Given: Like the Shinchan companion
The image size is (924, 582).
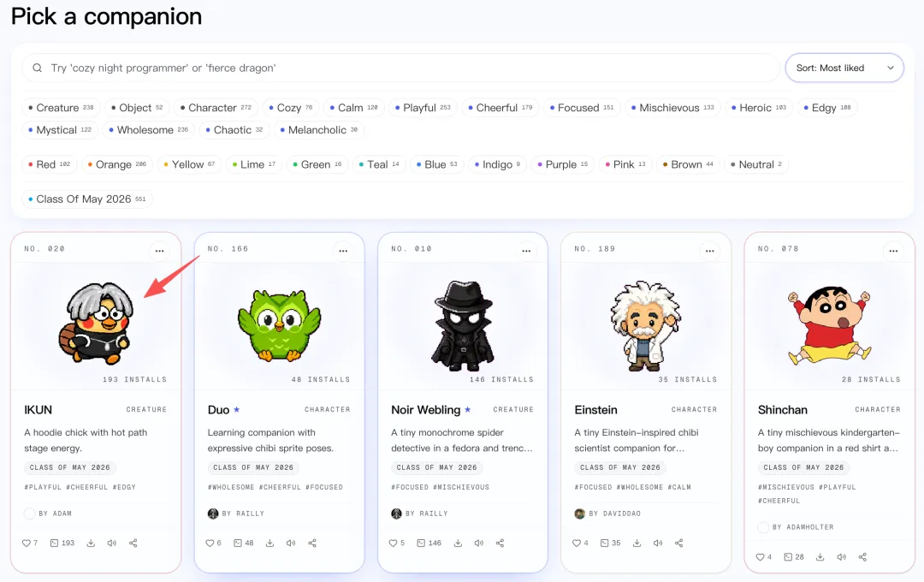Looking at the screenshot, I should 761,557.
